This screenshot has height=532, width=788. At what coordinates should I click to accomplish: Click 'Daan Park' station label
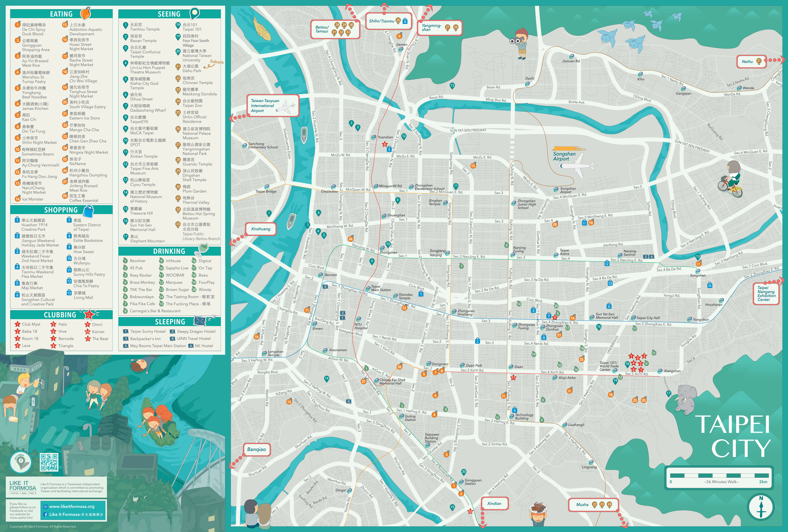(x=474, y=366)
